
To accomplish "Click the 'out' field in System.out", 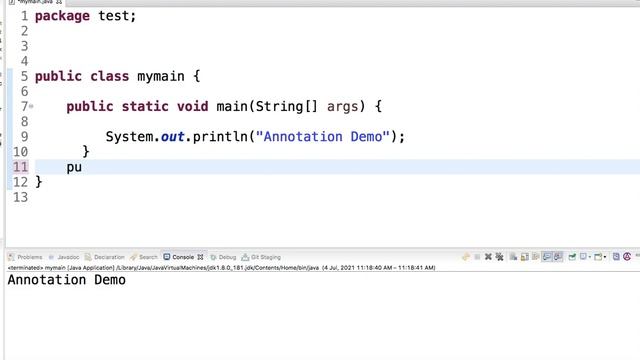I will (x=172, y=137).
